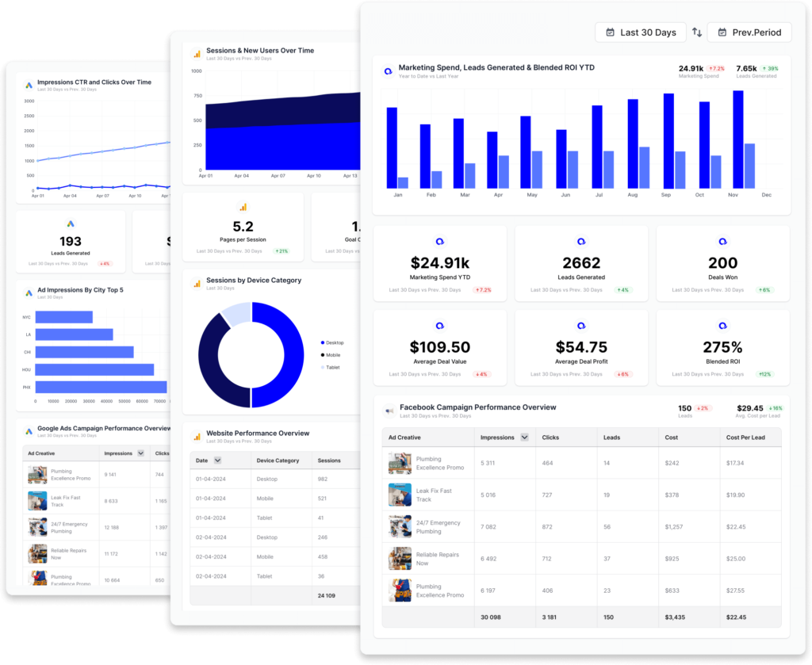Viewport: 812px width, 665px height.
Task: Click Analytics icon above 5.2 Pages per Session
Action: [243, 208]
